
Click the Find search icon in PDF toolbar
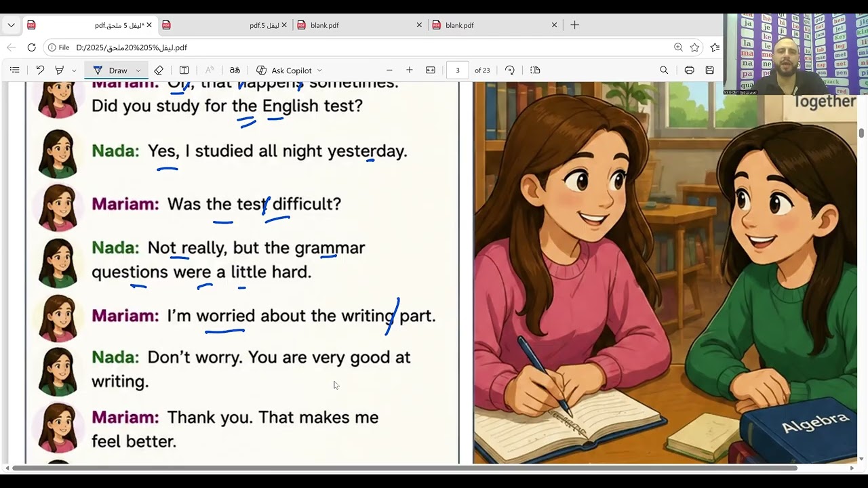(664, 70)
